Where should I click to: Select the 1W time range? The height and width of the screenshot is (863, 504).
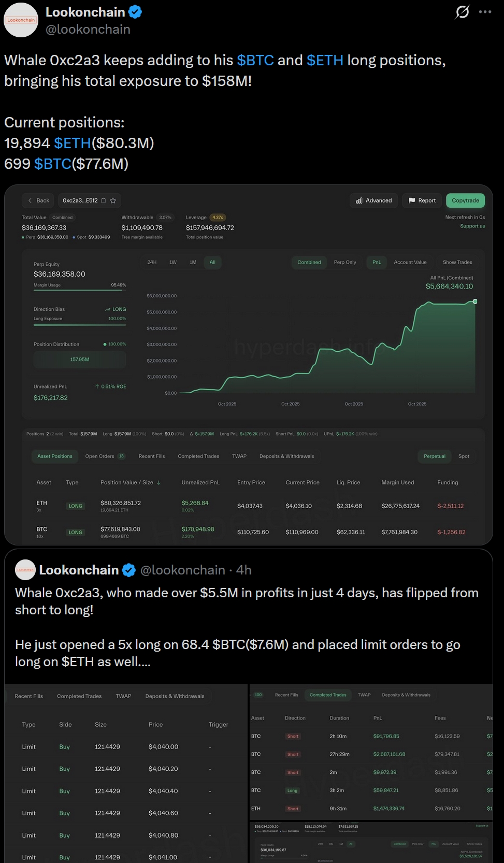pos(173,262)
